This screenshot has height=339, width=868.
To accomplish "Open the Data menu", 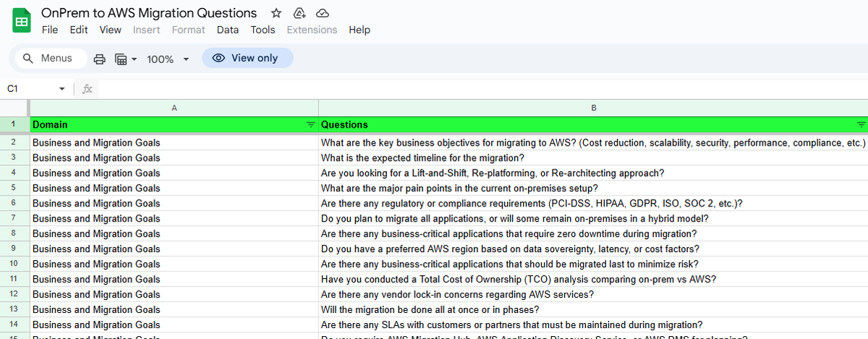I will point(228,30).
